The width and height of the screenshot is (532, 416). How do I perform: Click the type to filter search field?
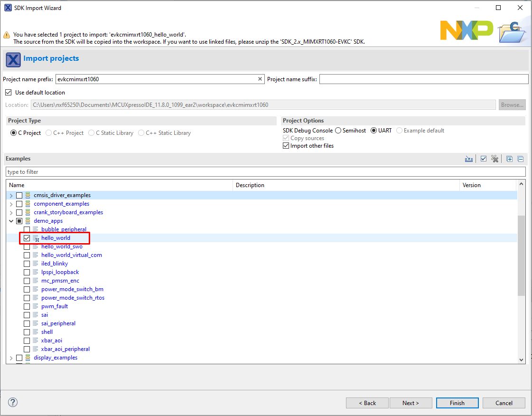pyautogui.click(x=266, y=172)
